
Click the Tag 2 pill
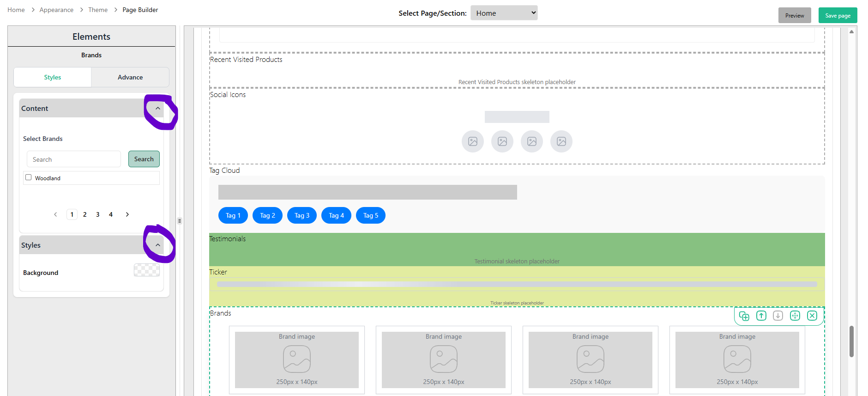click(x=267, y=215)
